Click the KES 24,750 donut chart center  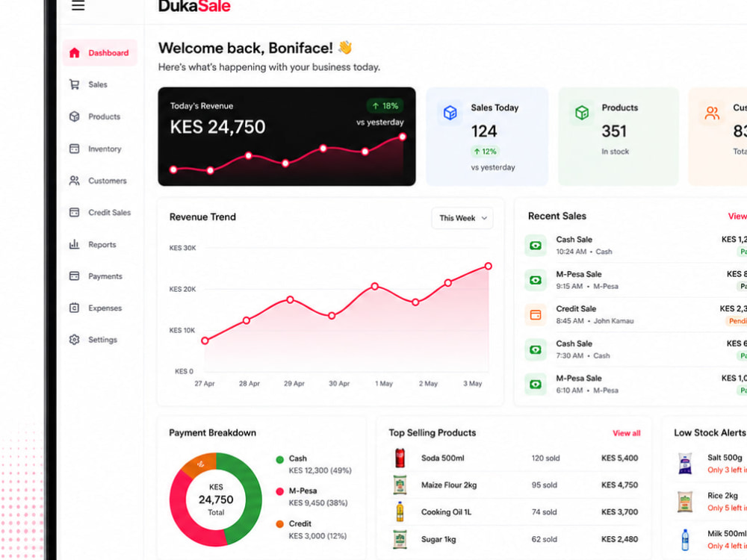216,500
